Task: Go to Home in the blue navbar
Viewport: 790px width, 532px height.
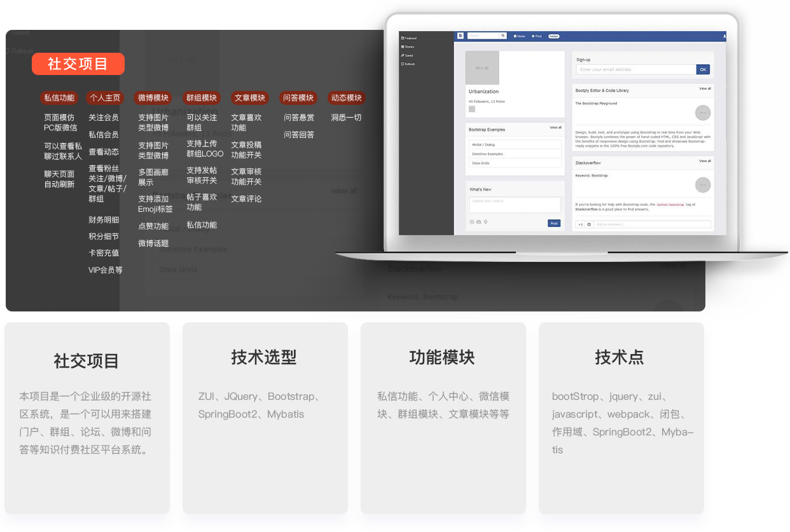Action: pyautogui.click(x=520, y=36)
